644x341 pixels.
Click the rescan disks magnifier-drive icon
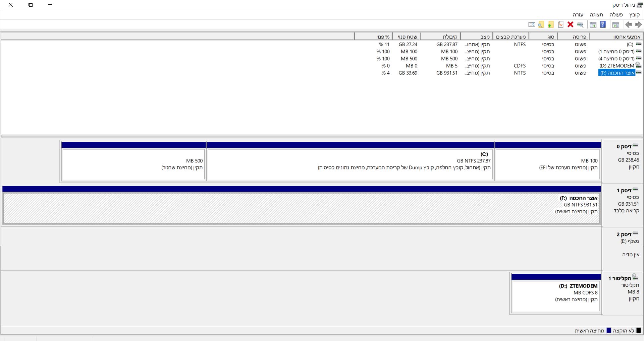click(580, 24)
